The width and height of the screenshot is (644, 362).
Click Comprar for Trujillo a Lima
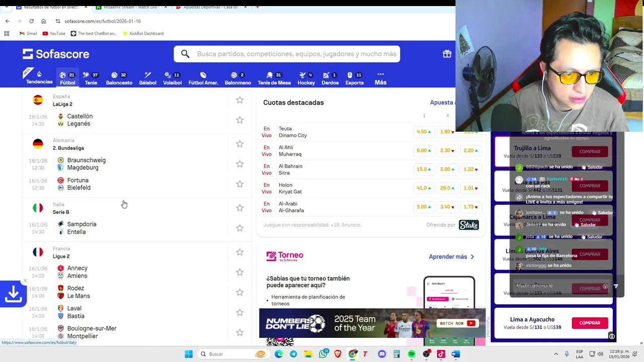tap(590, 151)
